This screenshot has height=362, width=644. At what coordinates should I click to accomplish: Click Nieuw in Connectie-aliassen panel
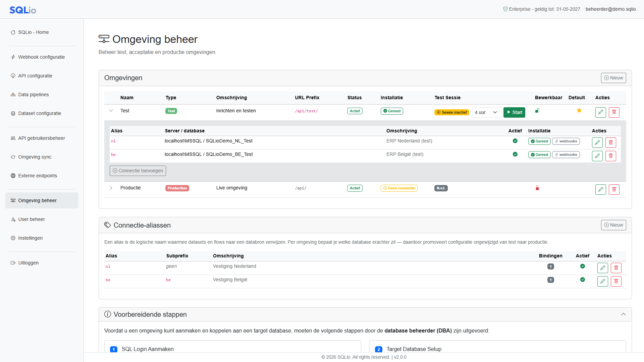pos(613,225)
